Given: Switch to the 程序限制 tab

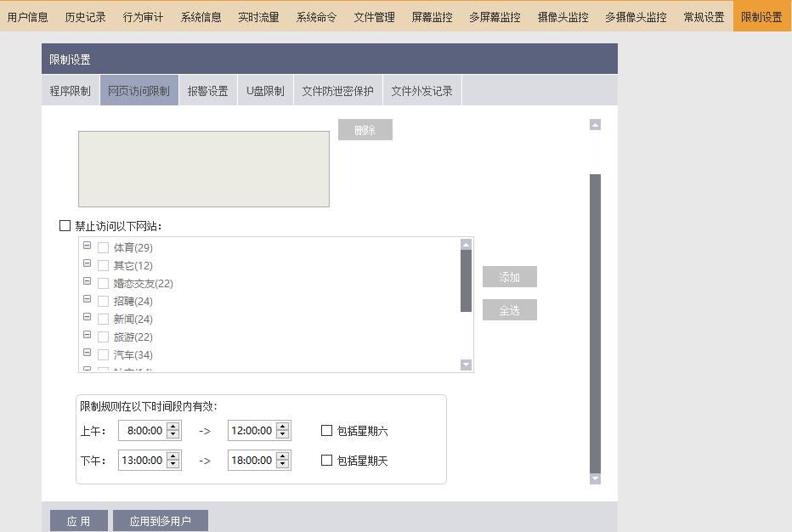Looking at the screenshot, I should coord(70,89).
